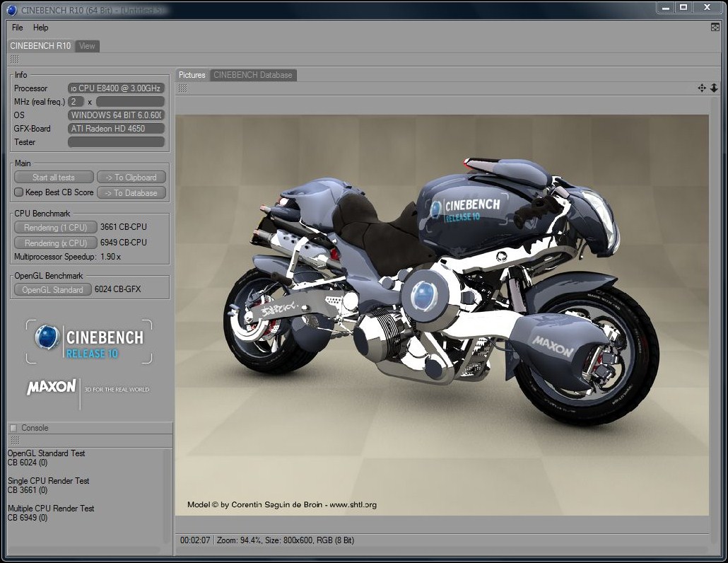This screenshot has width=728, height=563.
Task: Click the 'Model © by Corentin Seguin' credit text
Action: [x=282, y=504]
